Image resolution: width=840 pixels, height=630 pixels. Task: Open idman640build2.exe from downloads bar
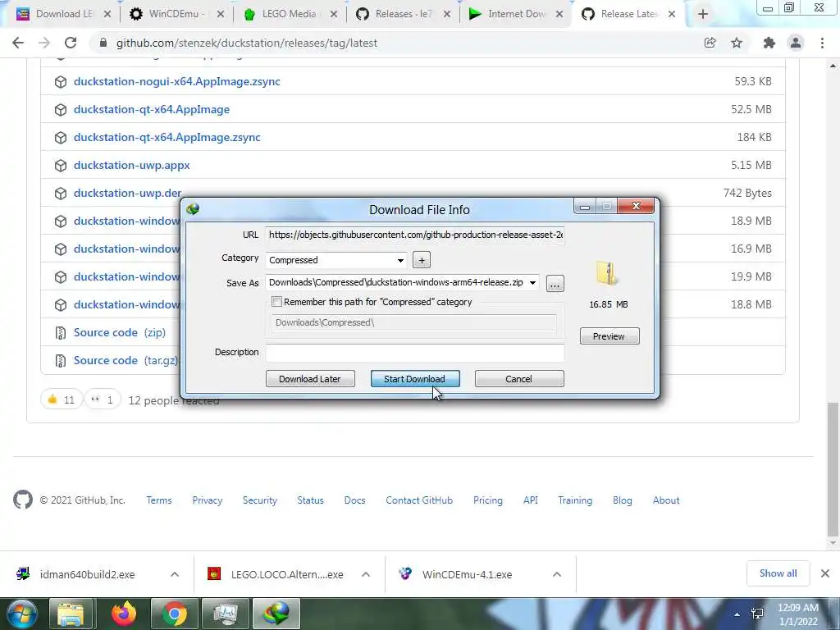tap(87, 574)
